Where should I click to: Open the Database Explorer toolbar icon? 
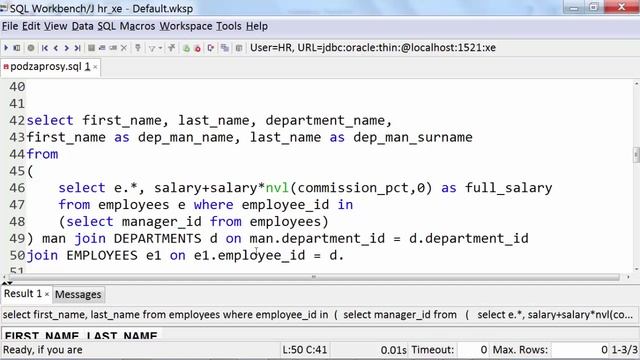239,48
